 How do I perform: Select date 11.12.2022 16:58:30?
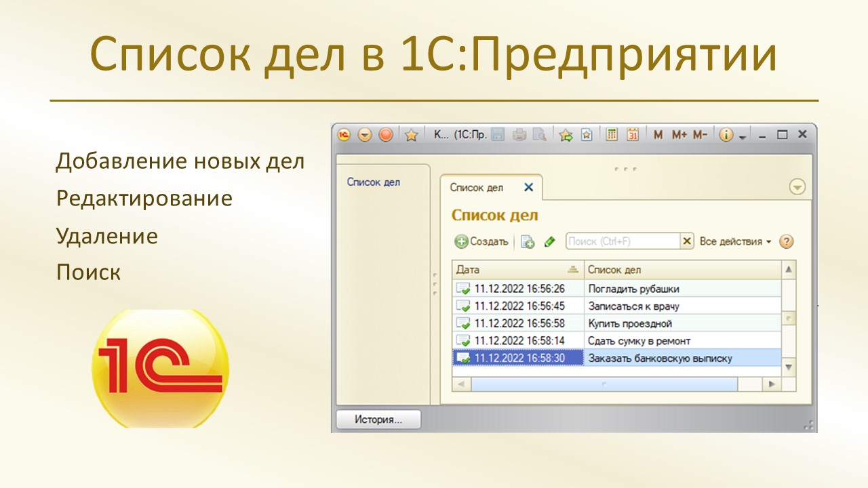[519, 358]
